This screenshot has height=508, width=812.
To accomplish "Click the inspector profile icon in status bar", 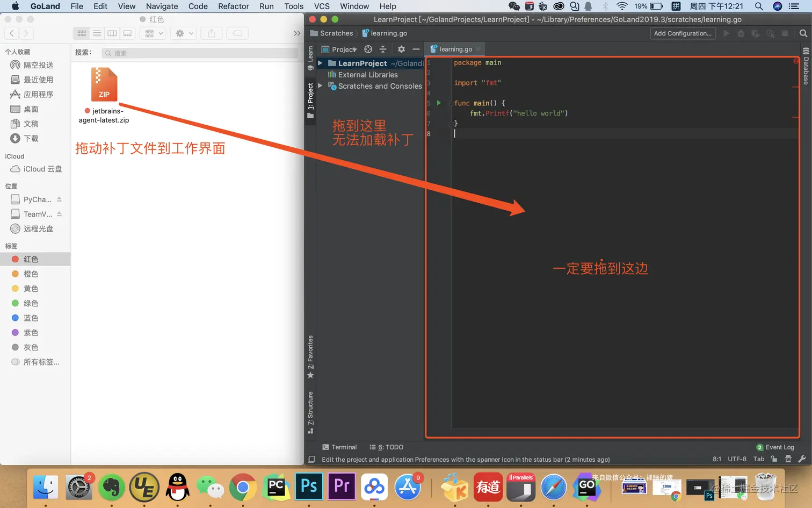I will coord(788,459).
